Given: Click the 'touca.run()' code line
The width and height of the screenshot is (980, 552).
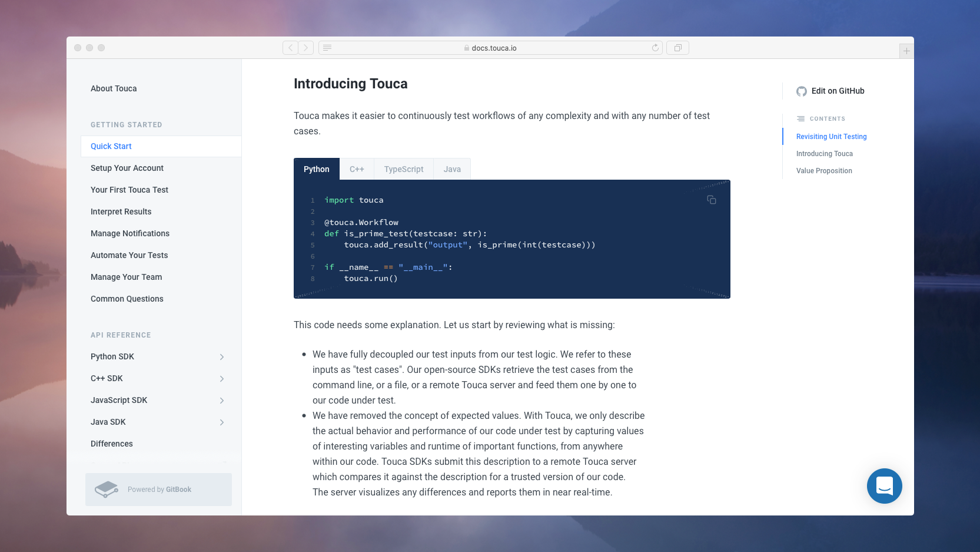Looking at the screenshot, I should (x=371, y=279).
